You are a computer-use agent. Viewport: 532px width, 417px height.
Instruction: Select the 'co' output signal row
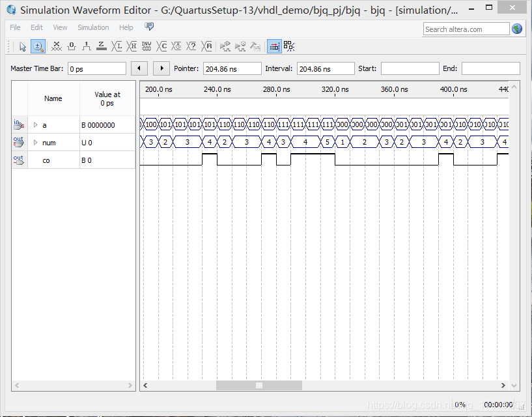coord(74,160)
